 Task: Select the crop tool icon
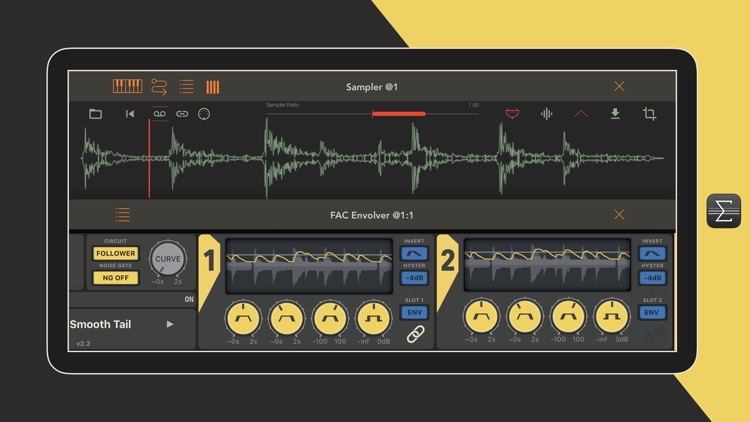pyautogui.click(x=649, y=113)
